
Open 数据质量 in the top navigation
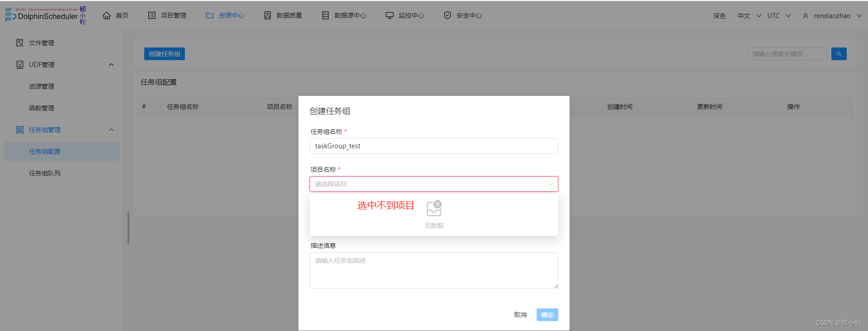point(289,15)
